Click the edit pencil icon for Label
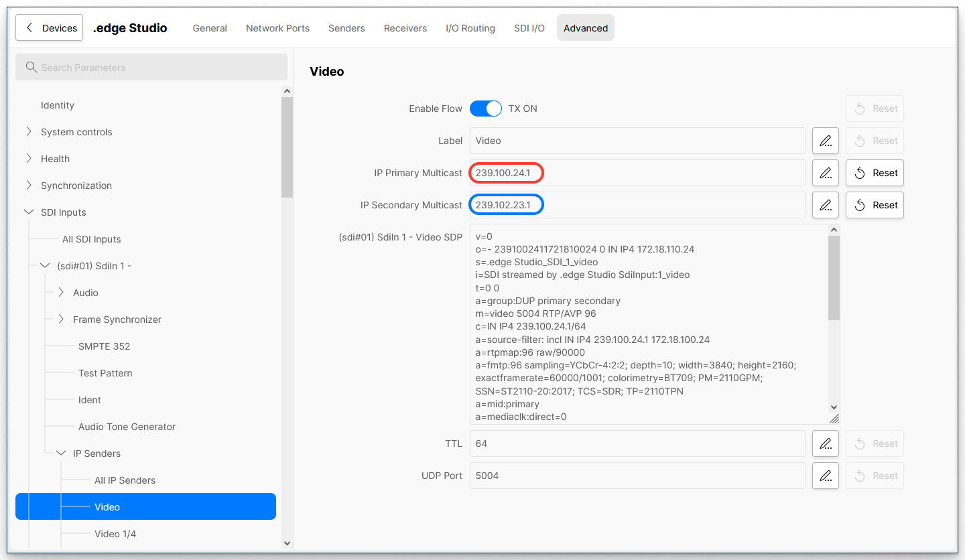This screenshot has width=965, height=560. 825,141
